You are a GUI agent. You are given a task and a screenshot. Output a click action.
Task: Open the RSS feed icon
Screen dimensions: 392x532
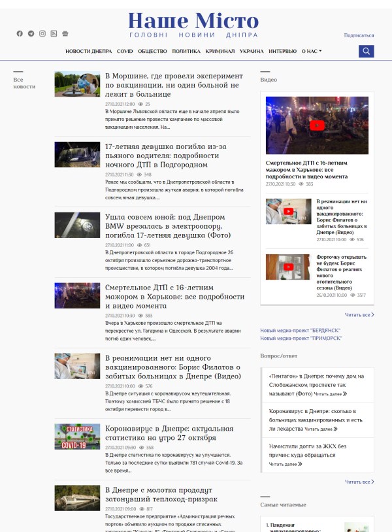54,33
